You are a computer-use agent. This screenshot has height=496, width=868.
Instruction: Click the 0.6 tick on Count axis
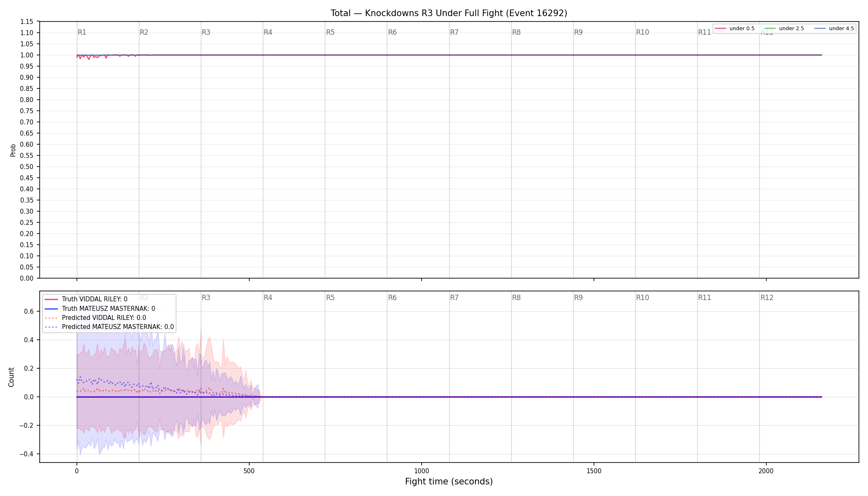(29, 311)
